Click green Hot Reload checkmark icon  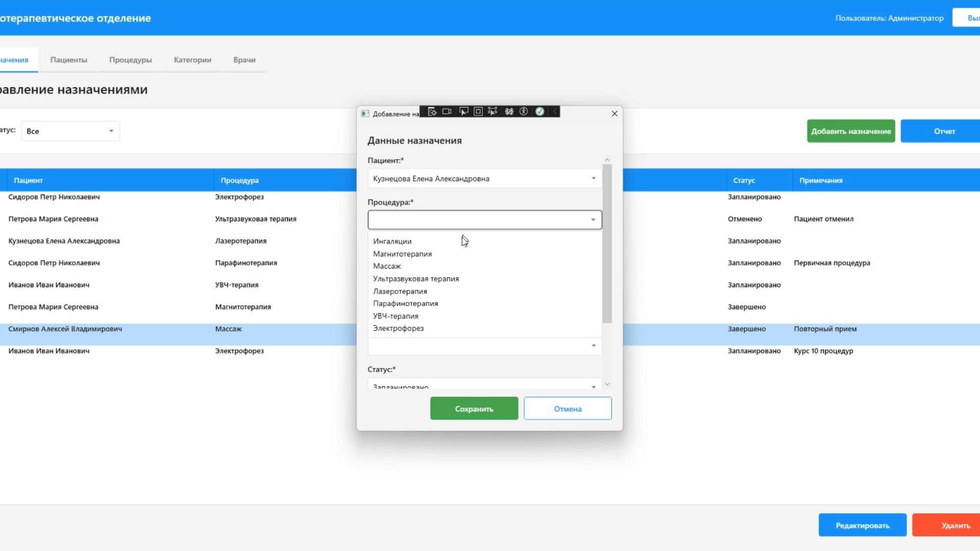coord(540,112)
